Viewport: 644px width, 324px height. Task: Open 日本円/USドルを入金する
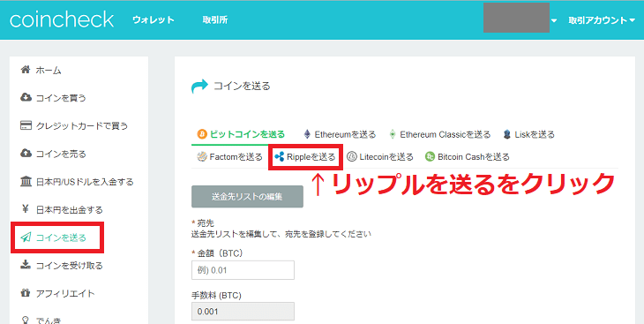point(85,182)
